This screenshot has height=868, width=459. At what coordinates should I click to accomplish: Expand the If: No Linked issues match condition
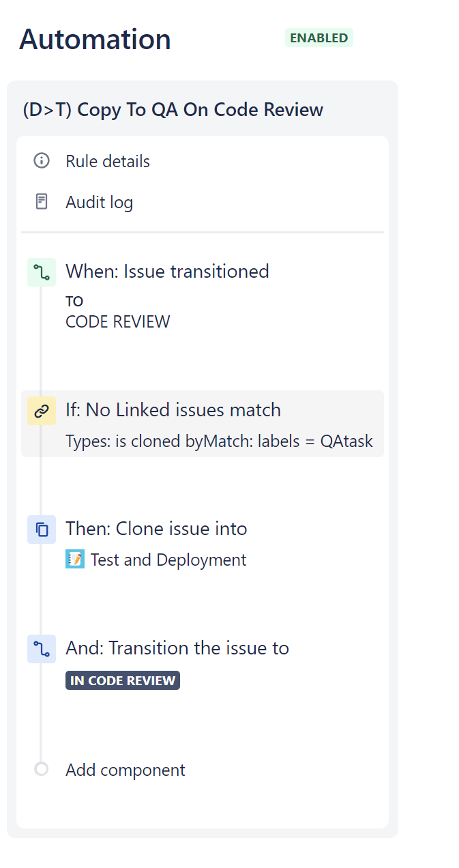[173, 410]
